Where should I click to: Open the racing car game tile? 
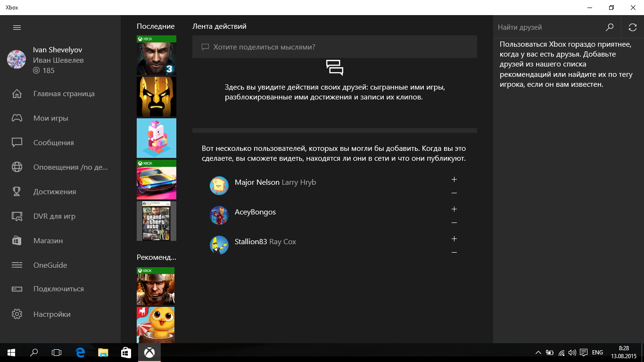click(157, 180)
